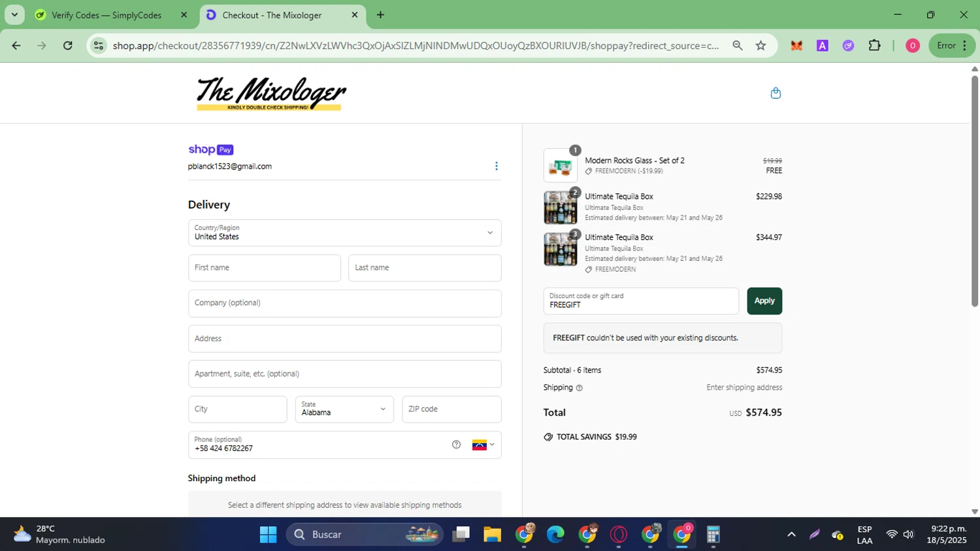Image resolution: width=980 pixels, height=551 pixels.
Task: Go back using the browser back arrow
Action: (x=16, y=46)
